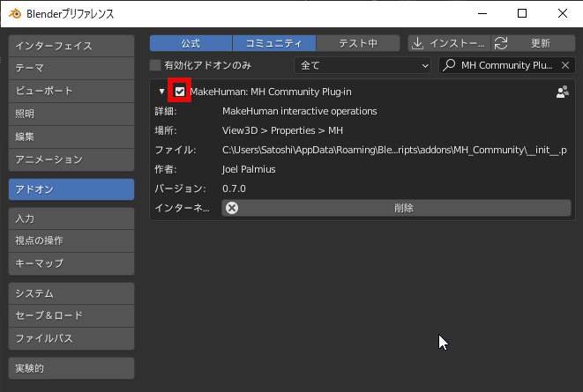The width and height of the screenshot is (583, 392).
Task: Toggle the 公式 support level filter
Action: 191,43
